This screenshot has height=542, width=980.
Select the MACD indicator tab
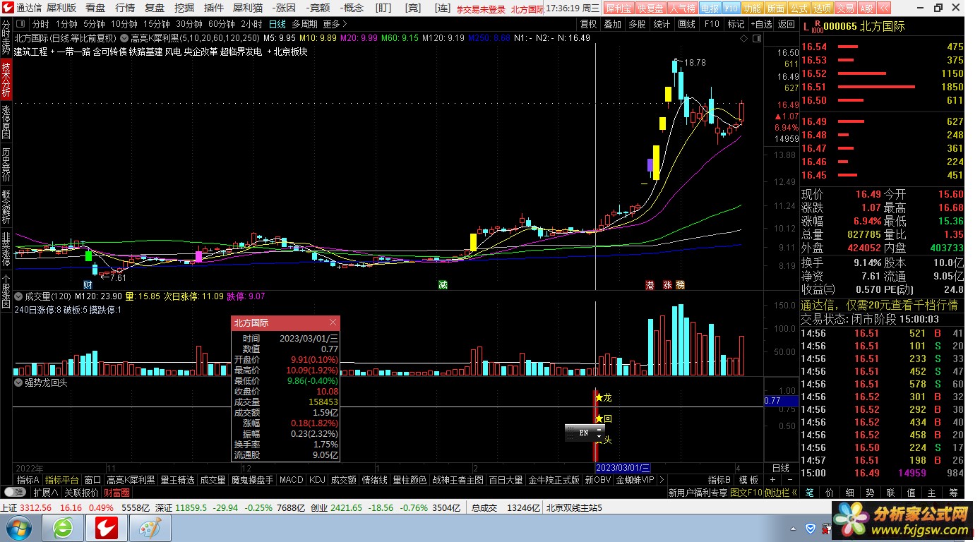tap(291, 480)
